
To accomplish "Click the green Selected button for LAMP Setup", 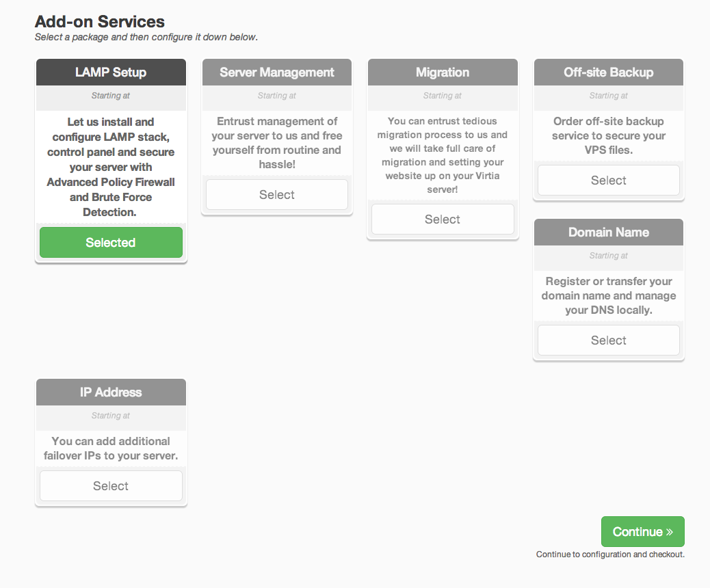I will 111,243.
